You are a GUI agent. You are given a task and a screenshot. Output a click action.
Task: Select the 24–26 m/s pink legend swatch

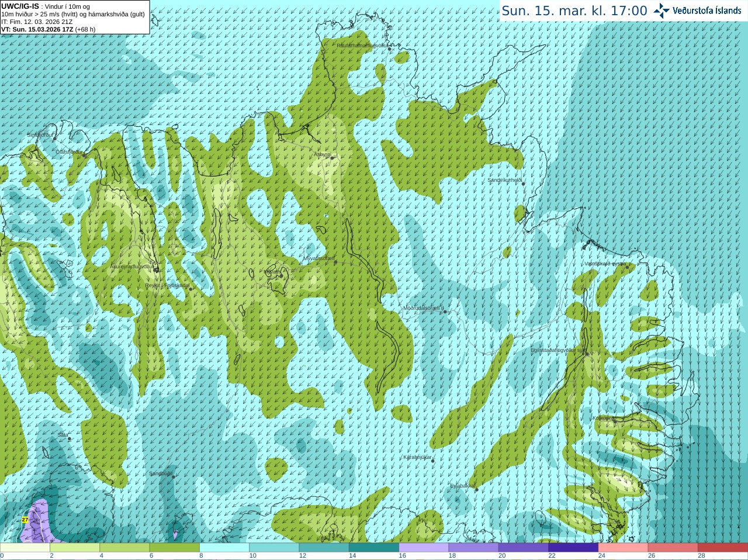point(624,548)
